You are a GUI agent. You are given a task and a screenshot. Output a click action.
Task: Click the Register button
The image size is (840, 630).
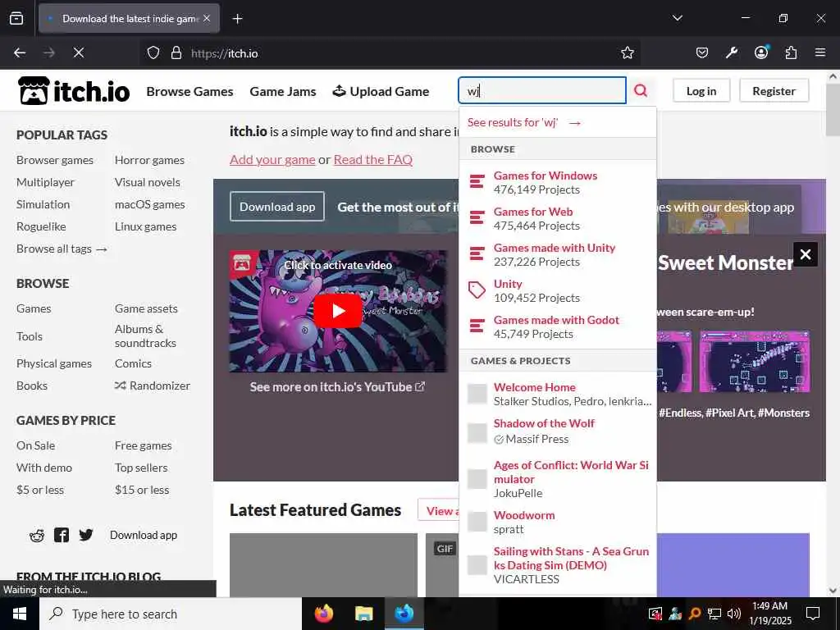tap(774, 91)
